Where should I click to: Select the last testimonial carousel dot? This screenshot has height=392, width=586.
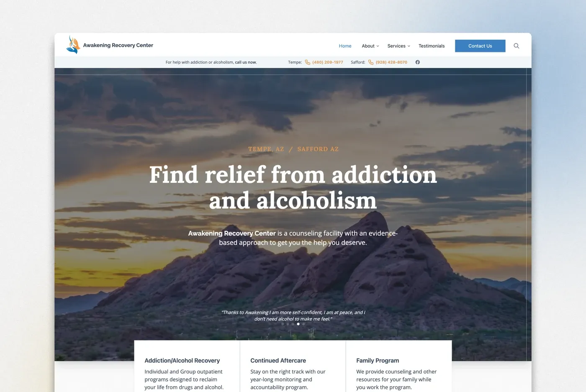click(x=303, y=324)
